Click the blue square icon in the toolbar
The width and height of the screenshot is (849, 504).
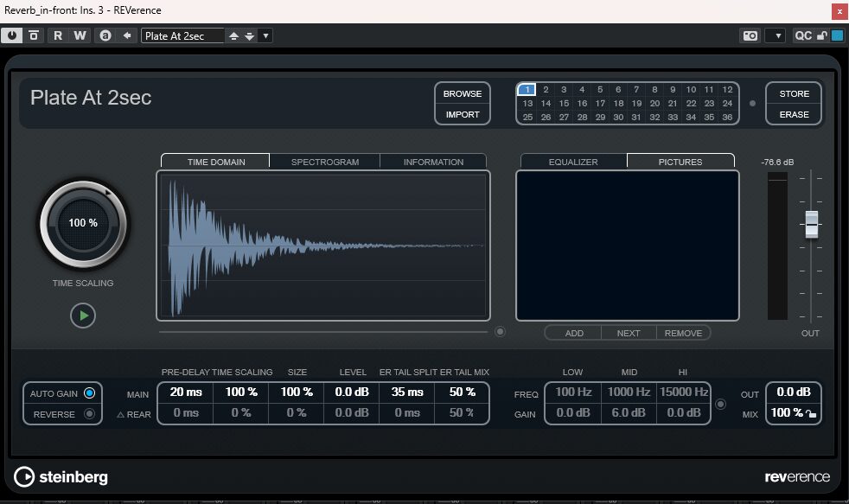coord(837,35)
